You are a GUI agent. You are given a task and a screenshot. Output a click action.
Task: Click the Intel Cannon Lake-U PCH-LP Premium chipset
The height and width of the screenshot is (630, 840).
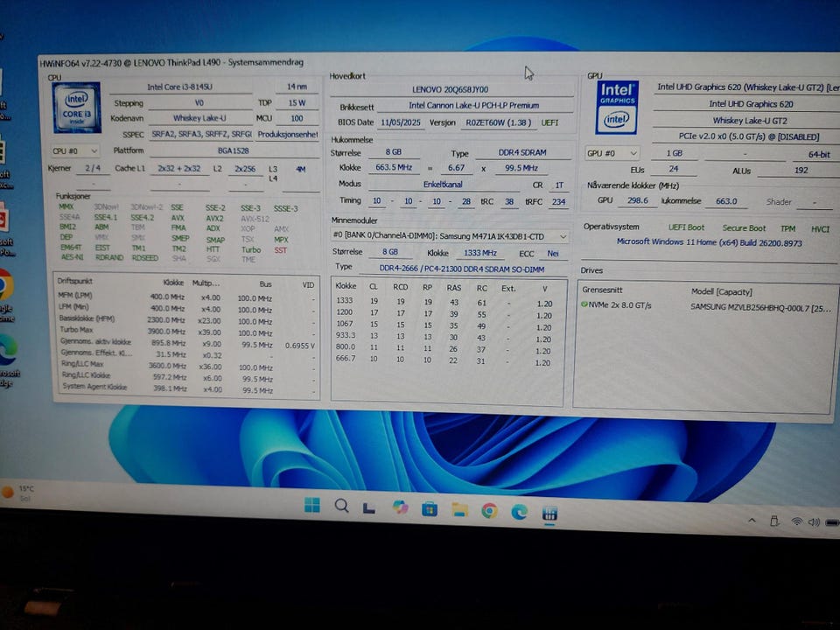(x=473, y=106)
